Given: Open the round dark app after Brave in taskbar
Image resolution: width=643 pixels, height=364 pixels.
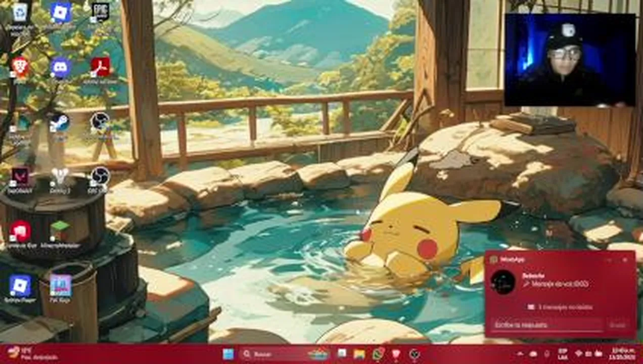Looking at the screenshot, I should pyautogui.click(x=415, y=354).
